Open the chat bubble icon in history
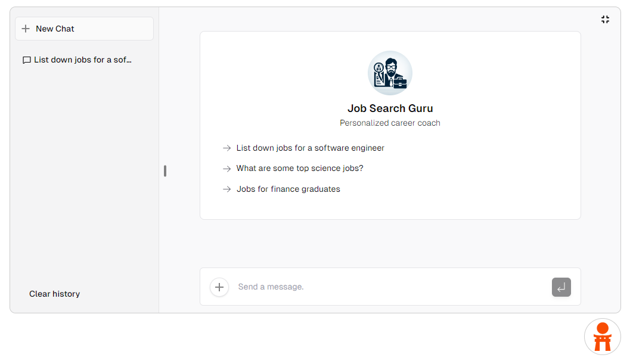Viewport: 633px width, 364px height. click(27, 60)
